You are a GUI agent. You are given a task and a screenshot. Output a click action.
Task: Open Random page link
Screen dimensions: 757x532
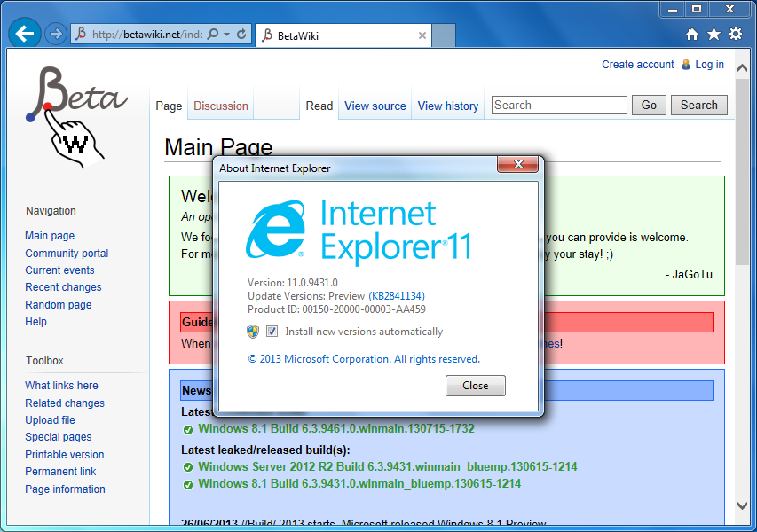click(x=58, y=305)
